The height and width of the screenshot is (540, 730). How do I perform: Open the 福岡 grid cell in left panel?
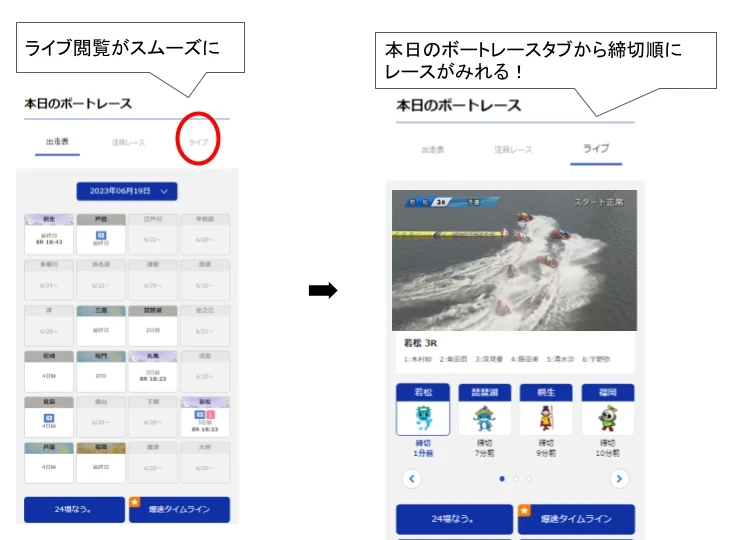pyautogui.click(x=101, y=462)
